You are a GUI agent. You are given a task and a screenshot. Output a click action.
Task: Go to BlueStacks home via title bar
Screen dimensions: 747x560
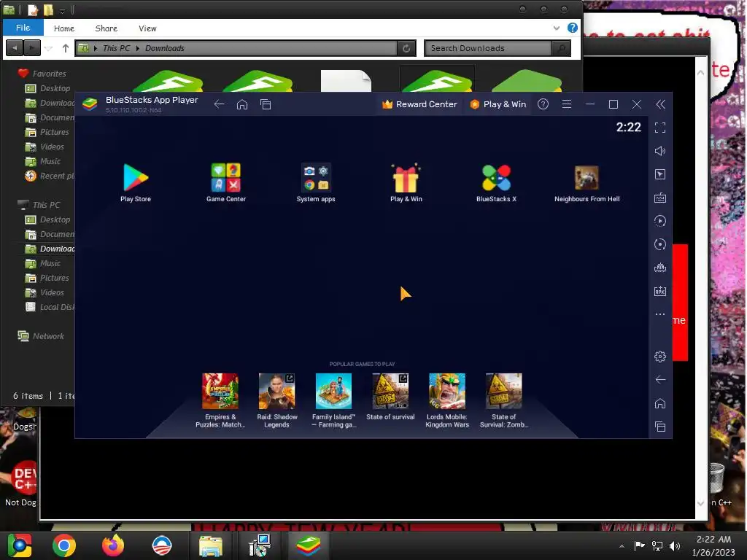(242, 104)
